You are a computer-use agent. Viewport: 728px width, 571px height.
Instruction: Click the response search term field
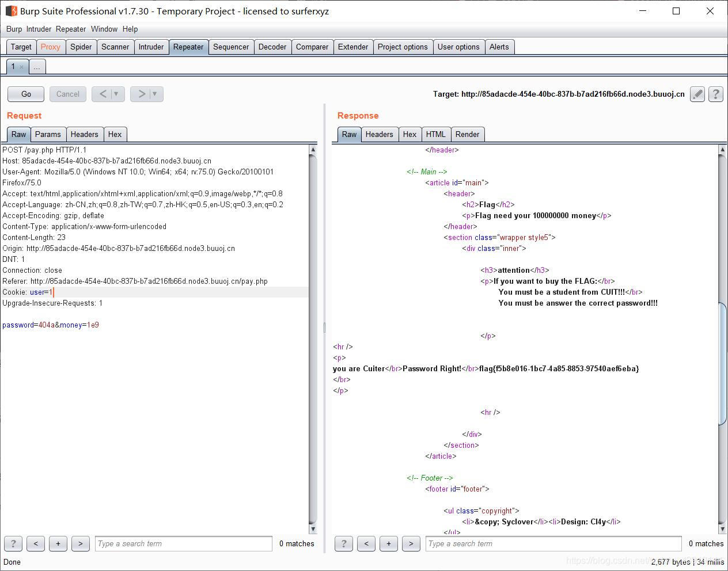(x=553, y=543)
